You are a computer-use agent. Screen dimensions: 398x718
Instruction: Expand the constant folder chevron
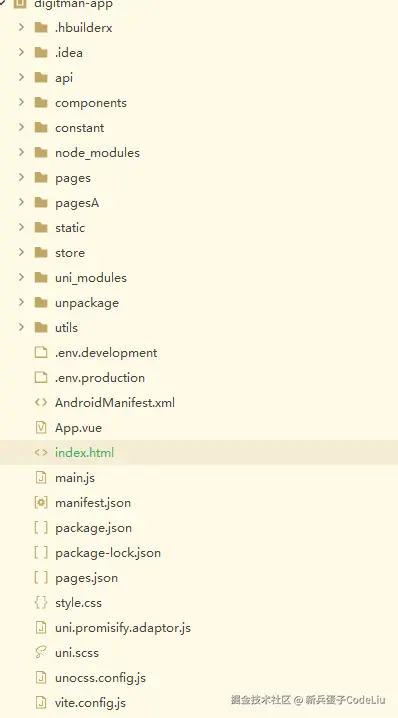pyautogui.click(x=21, y=127)
